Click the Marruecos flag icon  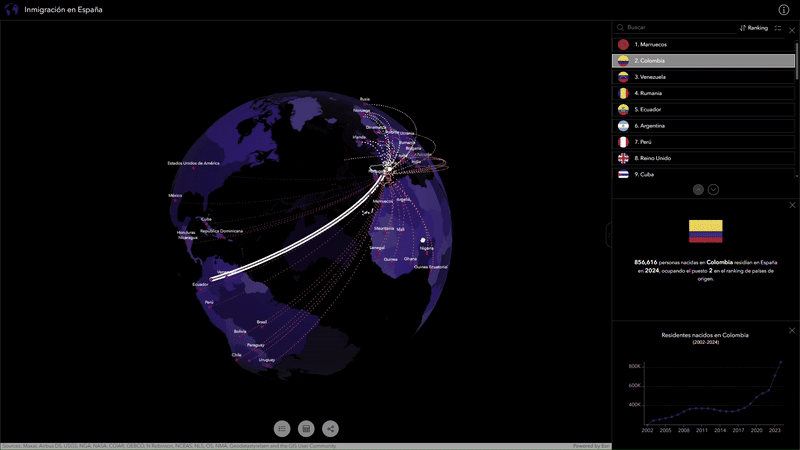click(x=623, y=44)
